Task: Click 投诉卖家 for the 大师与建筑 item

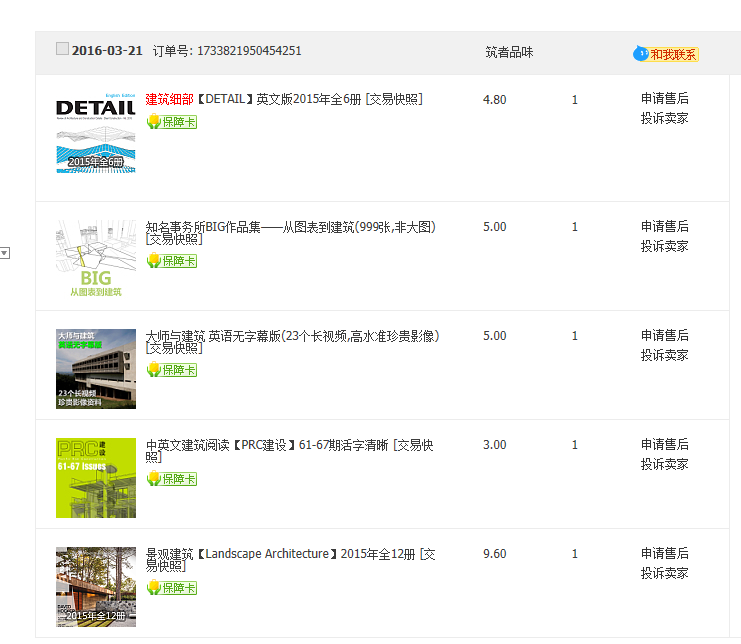Action: point(664,356)
